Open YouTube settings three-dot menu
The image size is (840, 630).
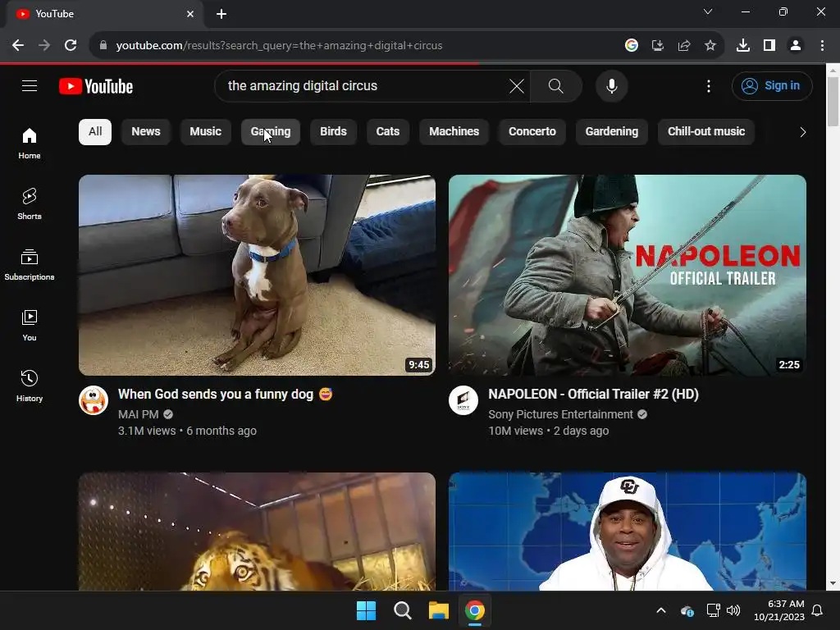pyautogui.click(x=708, y=85)
